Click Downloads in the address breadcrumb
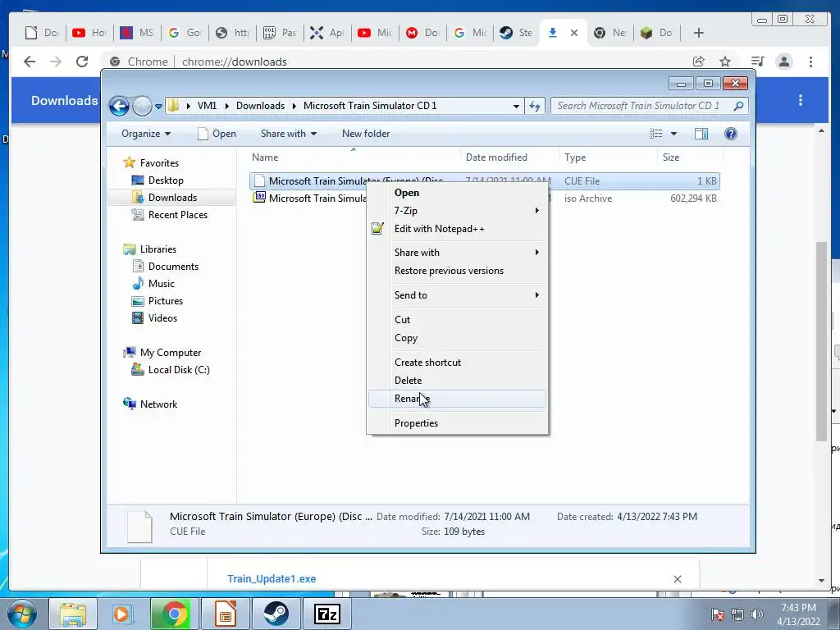 [x=260, y=106]
